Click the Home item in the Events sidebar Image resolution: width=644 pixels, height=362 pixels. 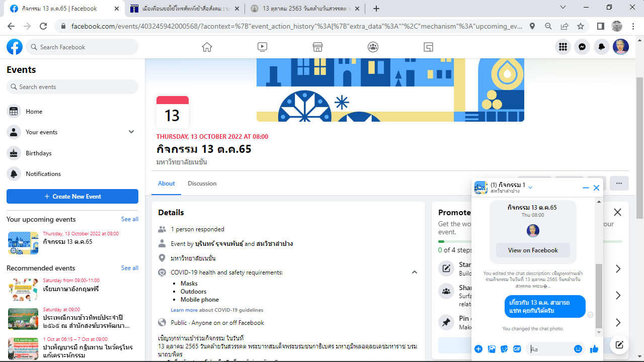coord(72,112)
